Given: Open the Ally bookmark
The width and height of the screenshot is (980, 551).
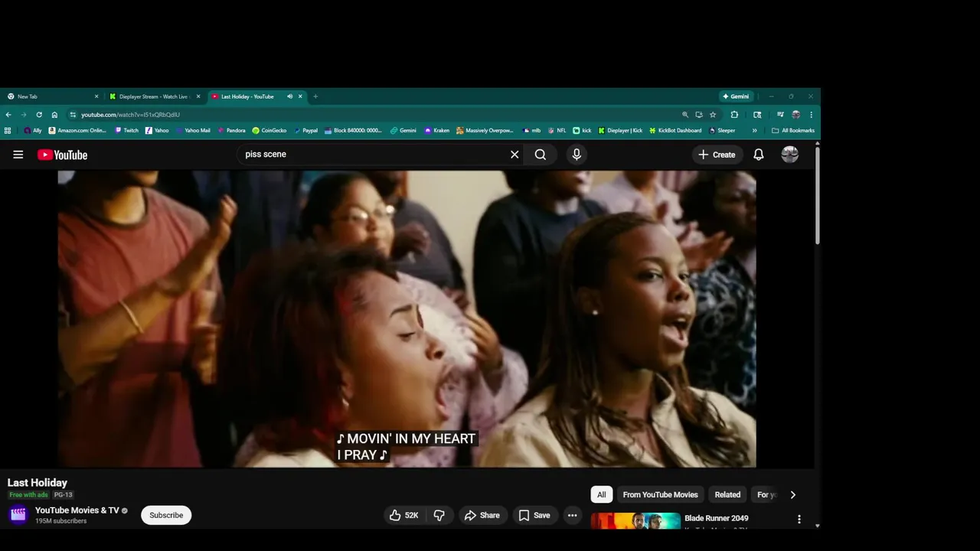Looking at the screenshot, I should pyautogui.click(x=33, y=131).
